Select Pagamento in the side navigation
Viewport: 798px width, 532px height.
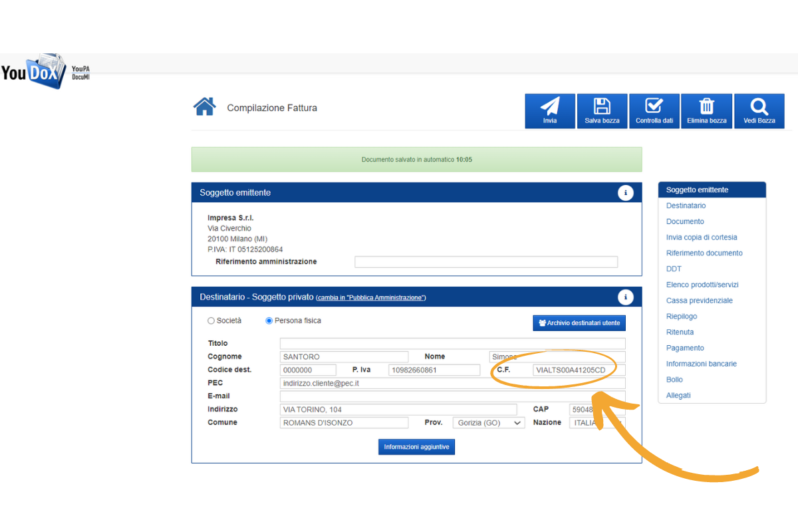click(x=685, y=348)
